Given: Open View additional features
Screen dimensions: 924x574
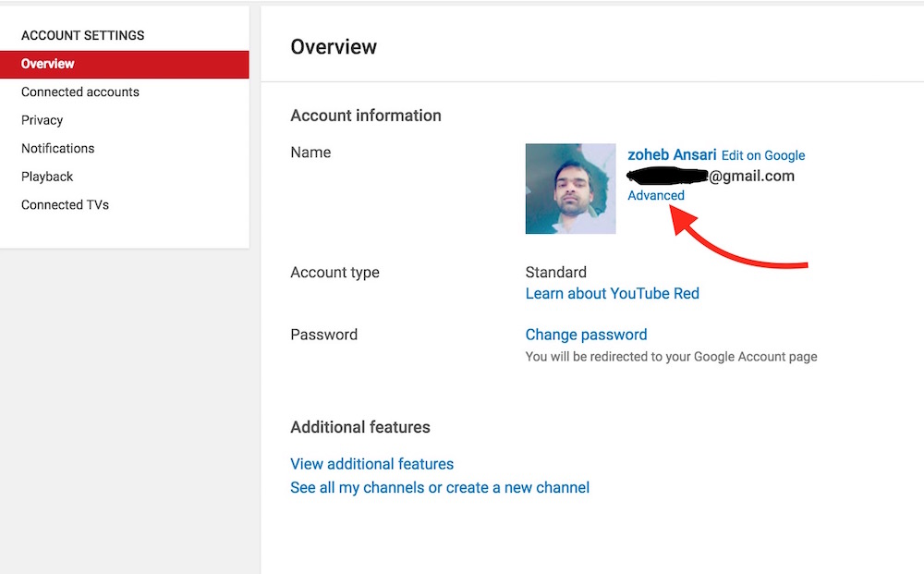Looking at the screenshot, I should [371, 464].
